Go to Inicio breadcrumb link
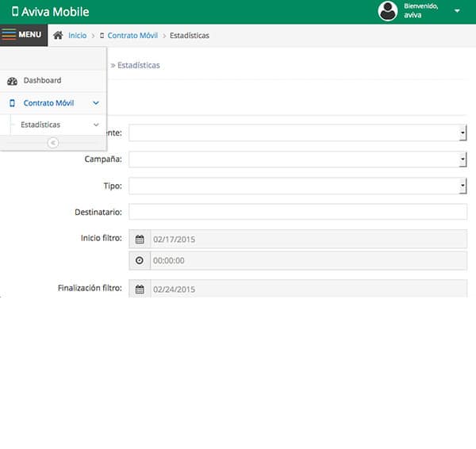The height and width of the screenshot is (449, 476). [x=77, y=36]
